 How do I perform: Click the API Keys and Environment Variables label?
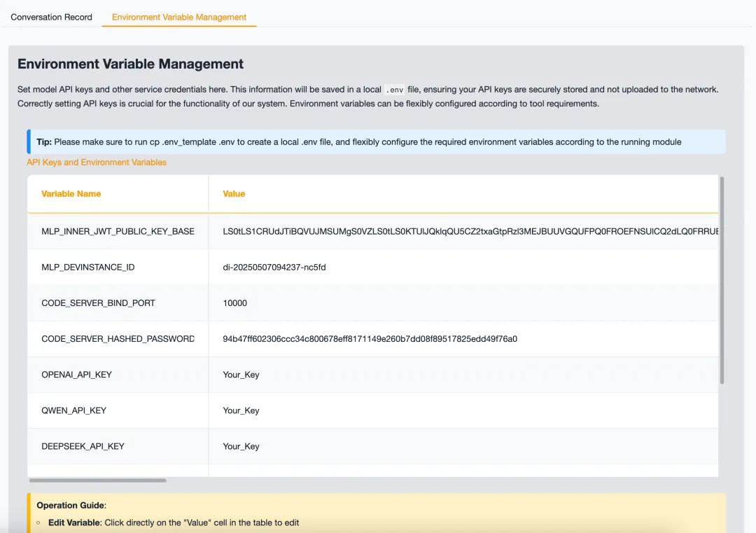tap(97, 162)
